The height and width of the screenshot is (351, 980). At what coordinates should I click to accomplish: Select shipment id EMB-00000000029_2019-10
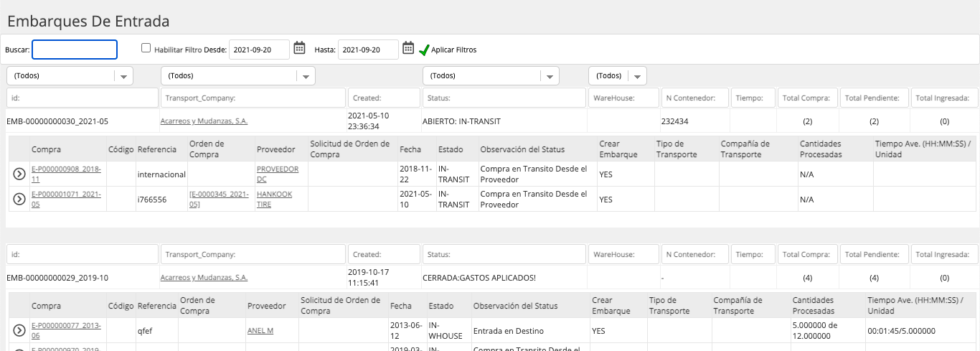[57, 277]
